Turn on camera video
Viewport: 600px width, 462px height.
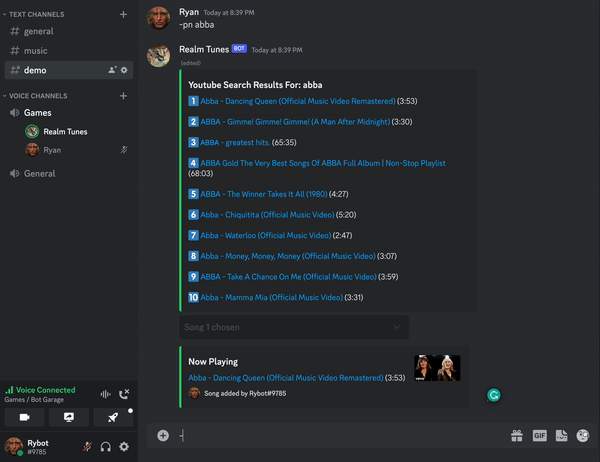(x=24, y=417)
